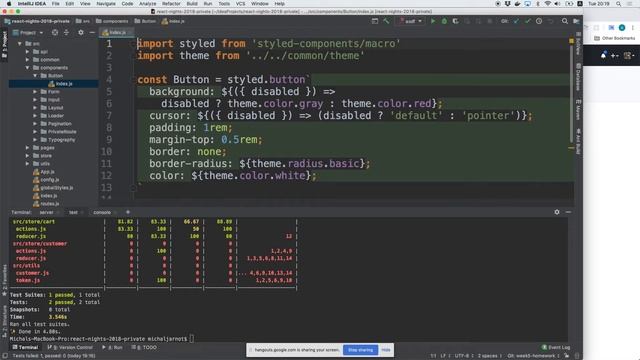Open Search Everywhere magnifier in IDE toolbar
Image resolution: width=640 pixels, height=360 pixels.
pyautogui.click(x=565, y=21)
